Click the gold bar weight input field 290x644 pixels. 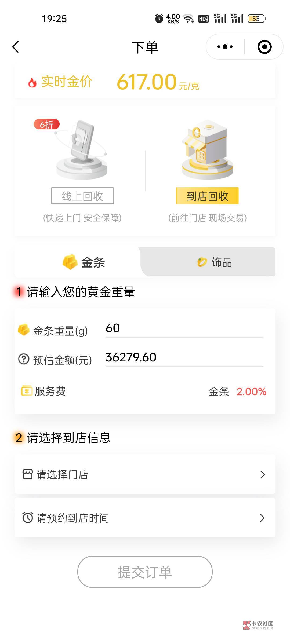coord(184,328)
